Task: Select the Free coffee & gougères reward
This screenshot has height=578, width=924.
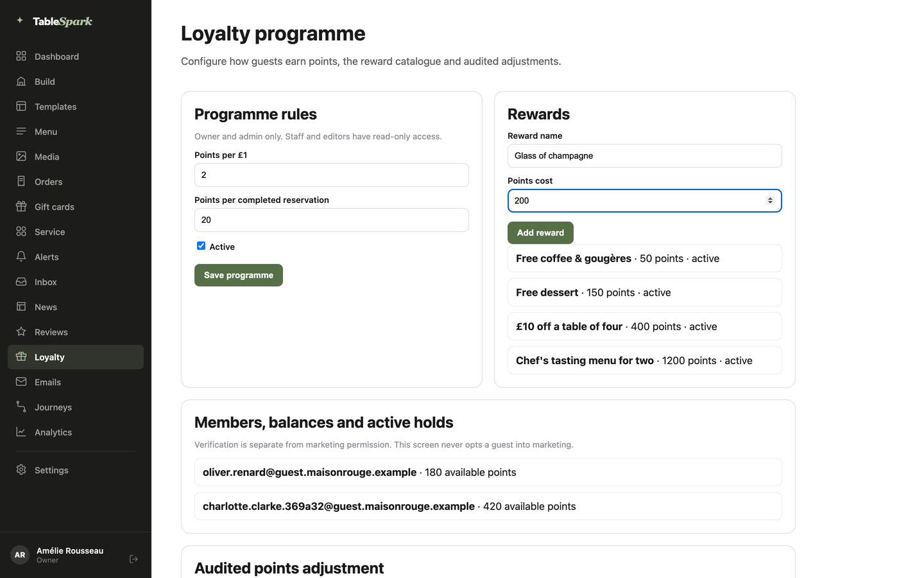Action: tap(645, 258)
